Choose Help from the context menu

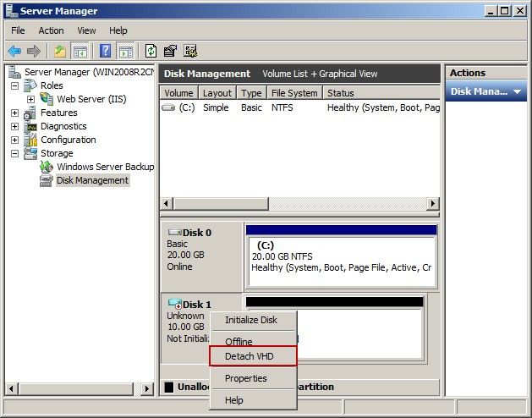pyautogui.click(x=253, y=400)
